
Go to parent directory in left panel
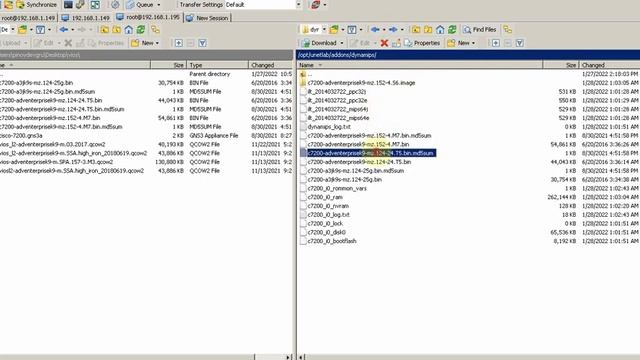(x=104, y=29)
